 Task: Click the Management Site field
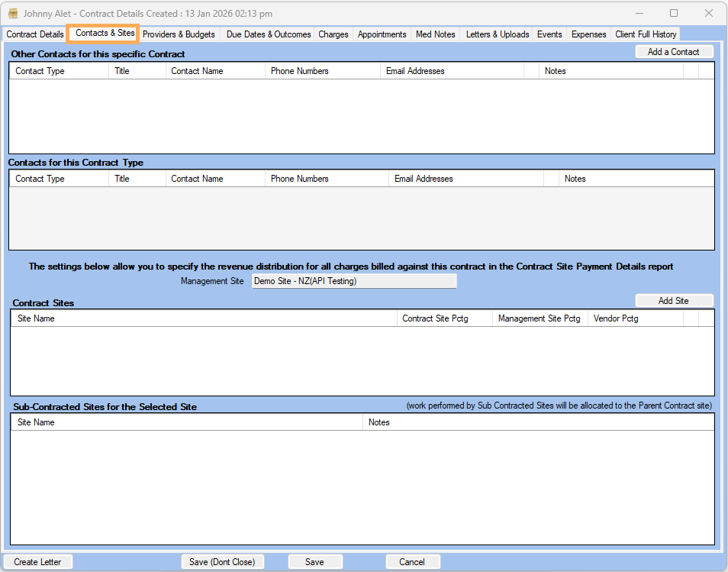click(x=354, y=281)
